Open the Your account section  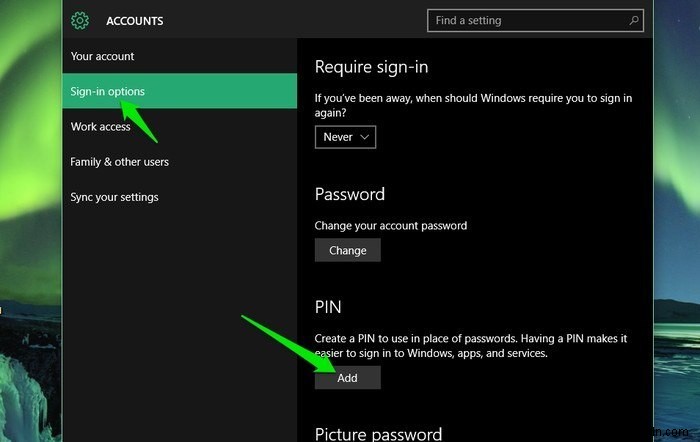coord(179,56)
